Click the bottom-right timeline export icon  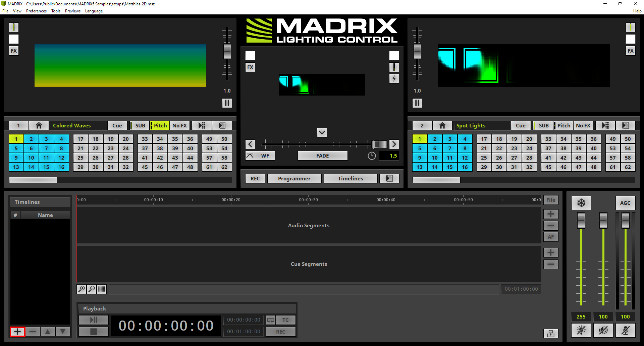(x=551, y=333)
